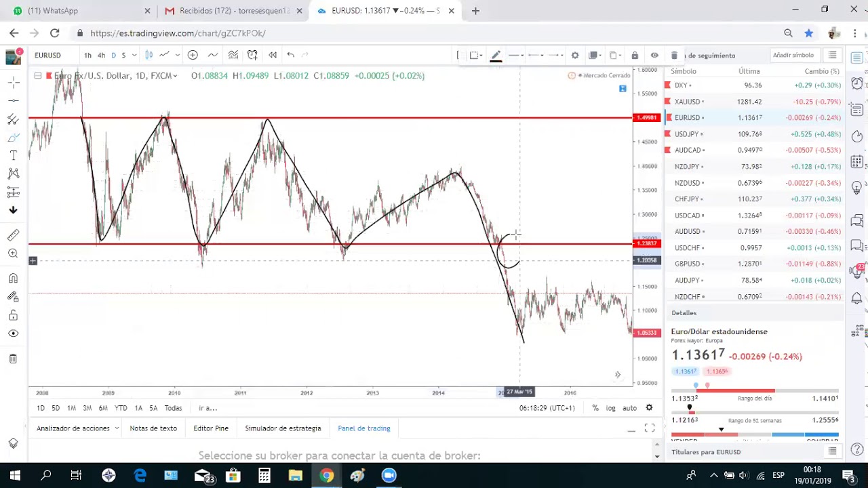Toggle hide all drawings in left toolbar
This screenshot has width=868, height=488.
13,333
